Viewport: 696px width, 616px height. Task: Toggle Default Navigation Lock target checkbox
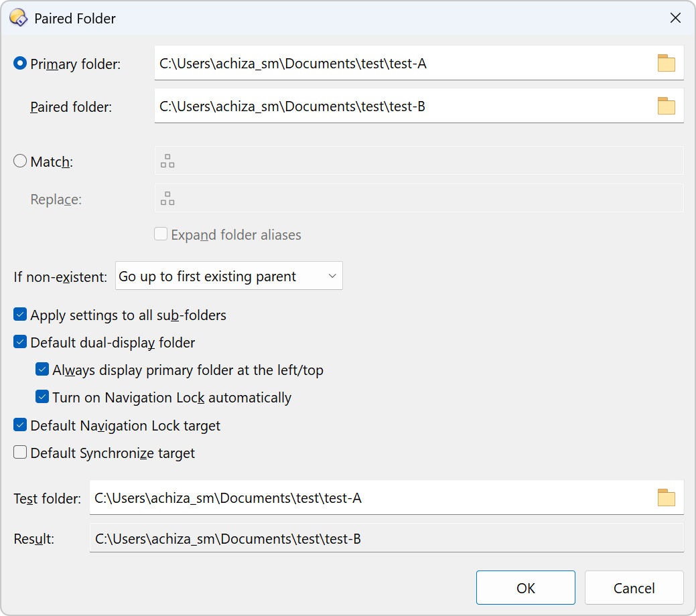click(x=20, y=425)
